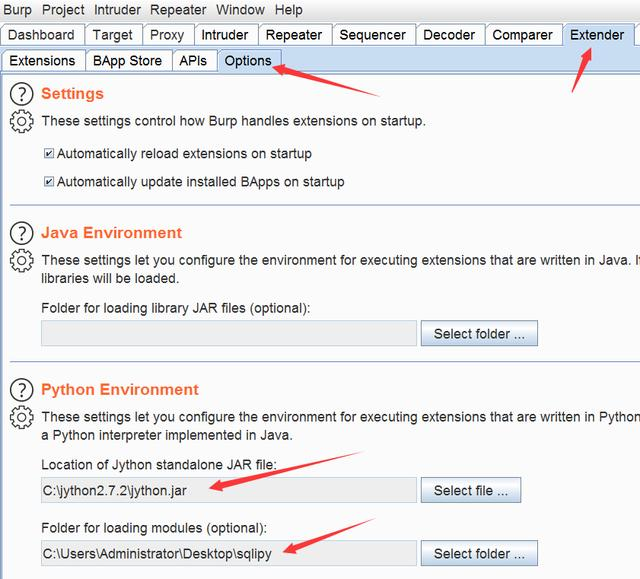Click the Jython standalone JAR location field
Screen dimensions: 640x579
click(x=228, y=490)
